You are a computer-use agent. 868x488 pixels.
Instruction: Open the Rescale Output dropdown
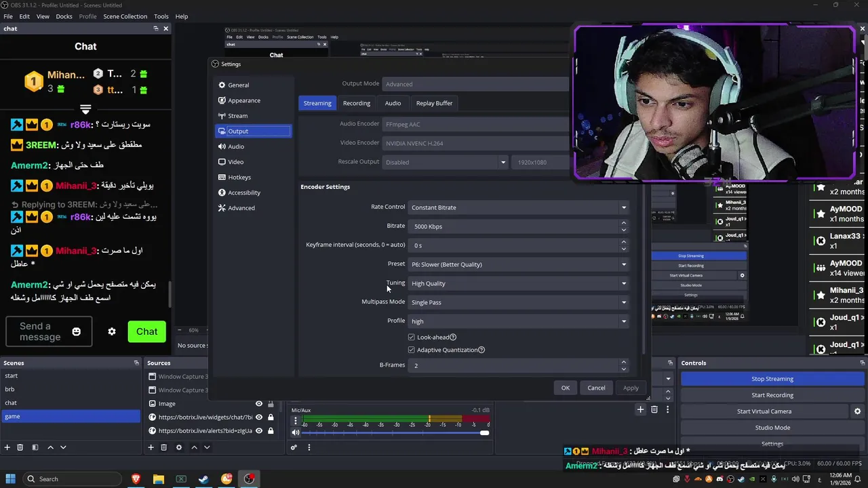pos(446,162)
